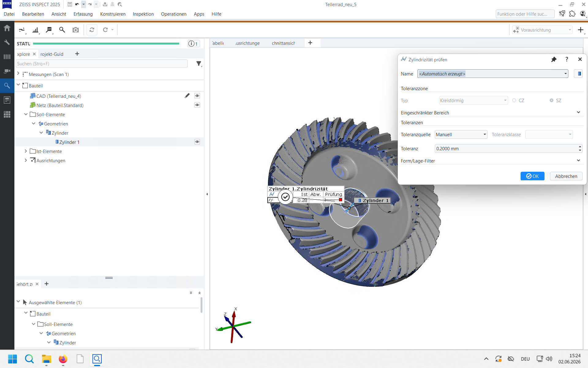Open the status info indicator
The width and height of the screenshot is (588, 368).
pyautogui.click(x=193, y=44)
